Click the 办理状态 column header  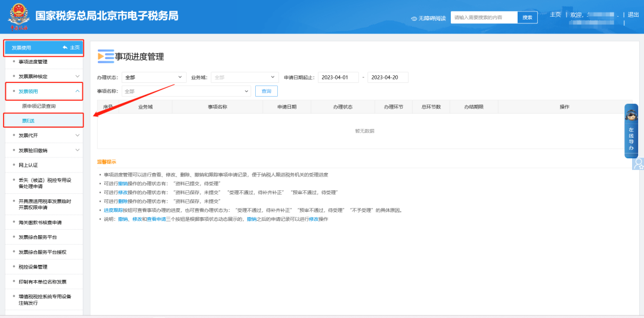[x=342, y=106]
